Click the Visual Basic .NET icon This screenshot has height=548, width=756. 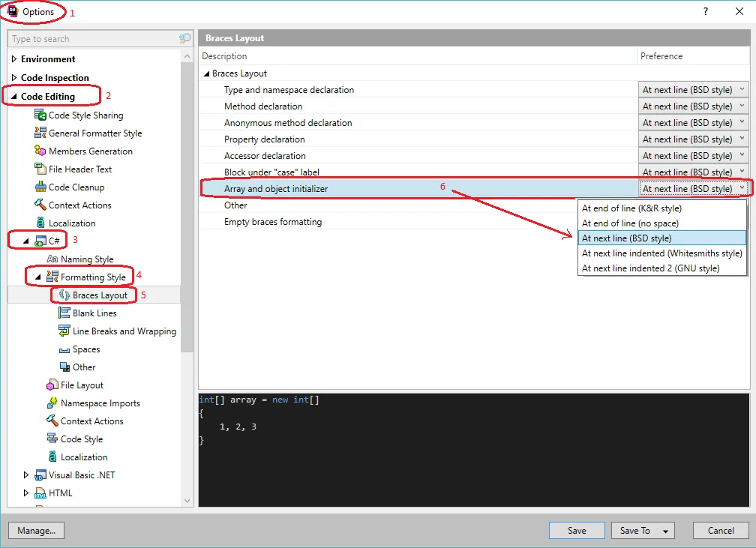click(40, 475)
